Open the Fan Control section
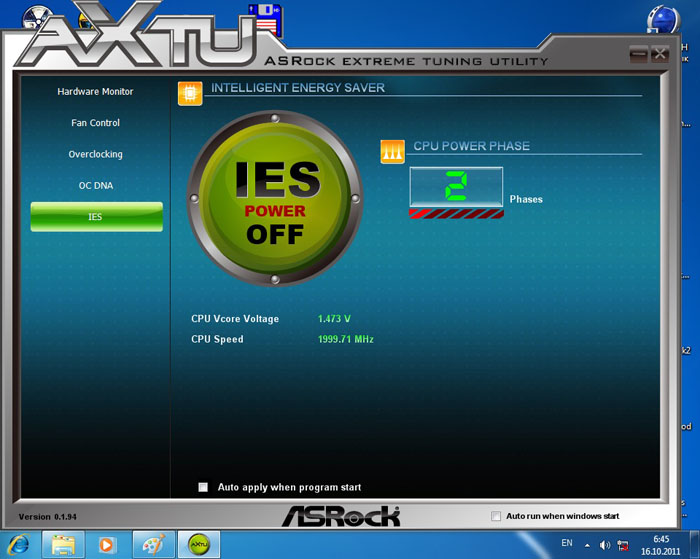 point(95,123)
